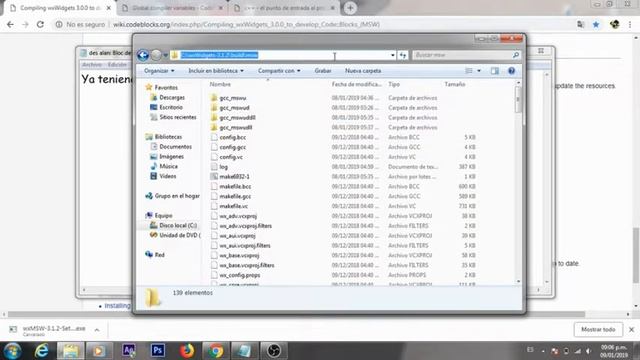Viewport: 640px width, 360px height.
Task: Select the gcc_mswu folder
Action: [233, 98]
